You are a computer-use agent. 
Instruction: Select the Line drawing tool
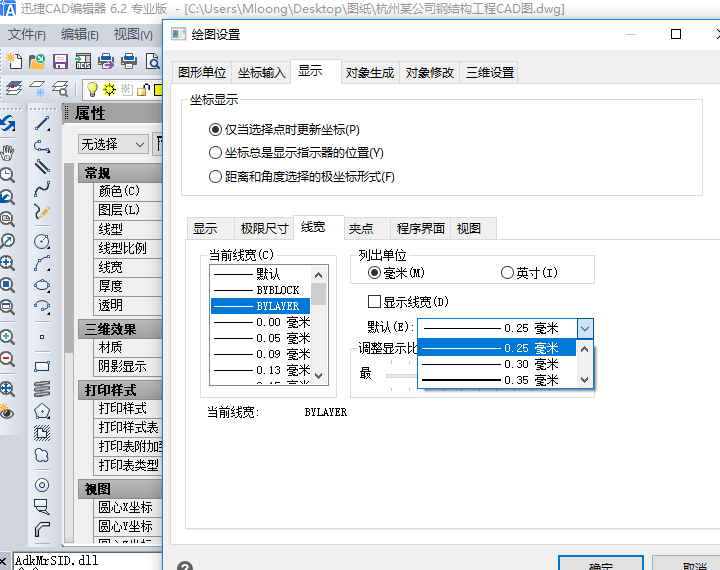click(42, 124)
